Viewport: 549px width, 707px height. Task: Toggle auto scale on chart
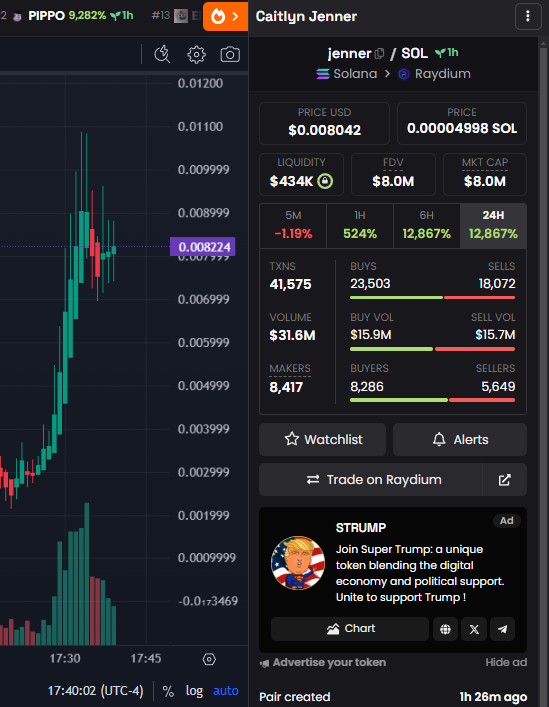point(225,691)
